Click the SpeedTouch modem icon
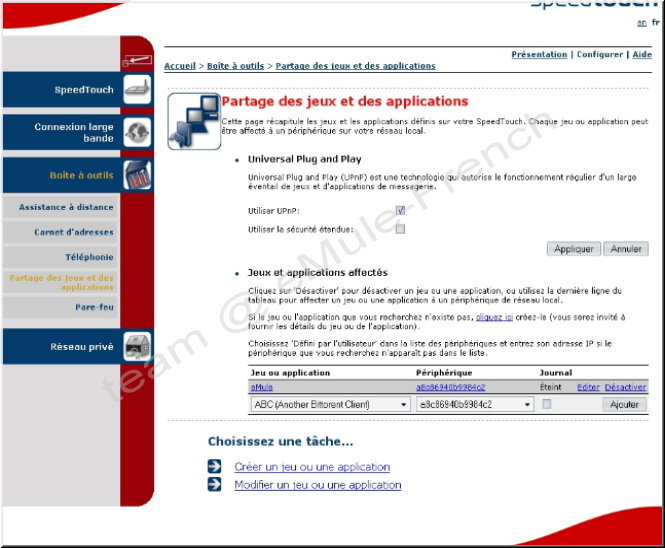Image resolution: width=665 pixels, height=548 pixels. 137,89
